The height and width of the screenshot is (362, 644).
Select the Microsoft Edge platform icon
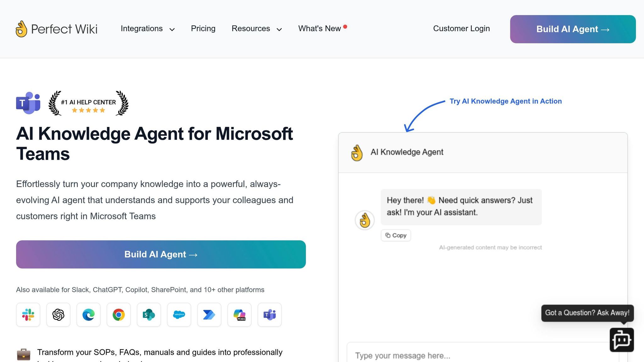click(88, 315)
